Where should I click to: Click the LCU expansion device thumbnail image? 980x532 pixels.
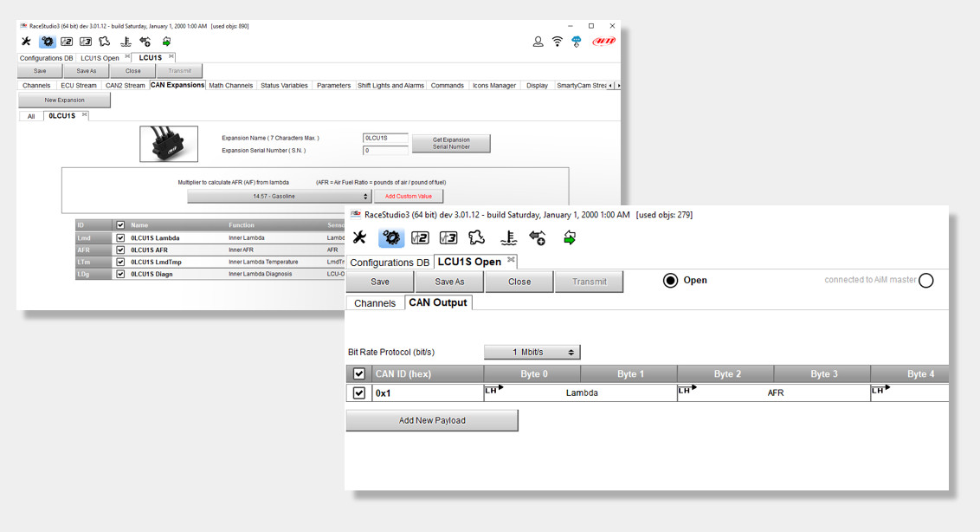coord(169,144)
